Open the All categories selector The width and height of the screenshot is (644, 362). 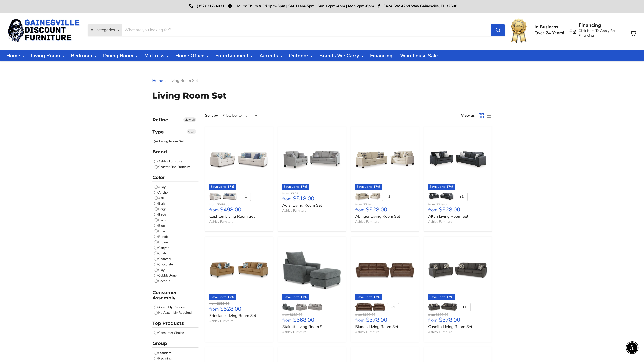(x=105, y=30)
